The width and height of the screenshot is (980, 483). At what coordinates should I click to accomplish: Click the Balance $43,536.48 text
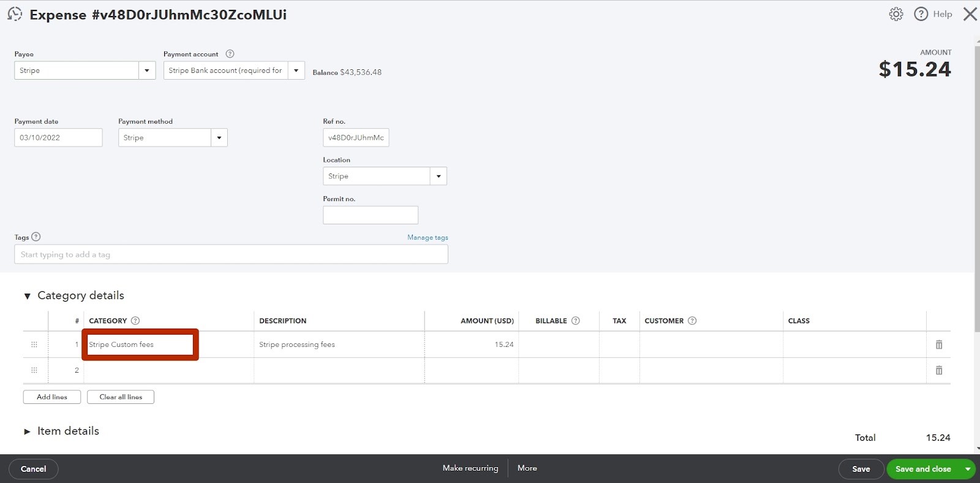pos(347,72)
